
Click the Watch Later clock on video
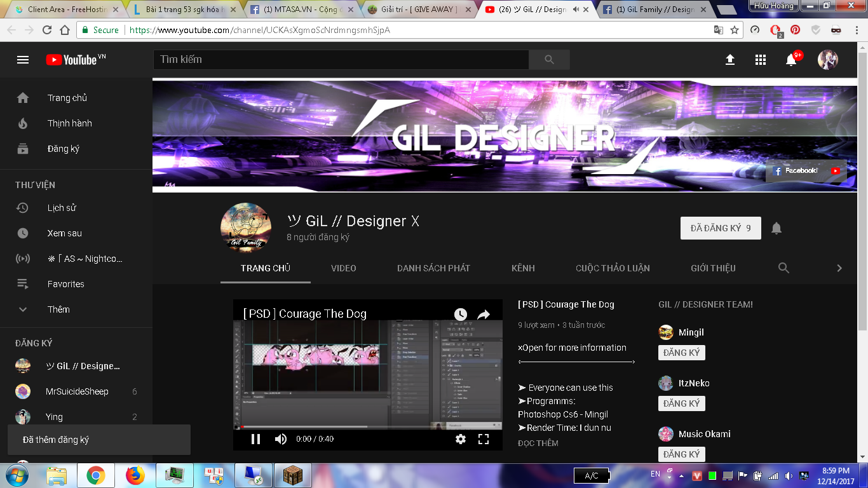pos(461,314)
